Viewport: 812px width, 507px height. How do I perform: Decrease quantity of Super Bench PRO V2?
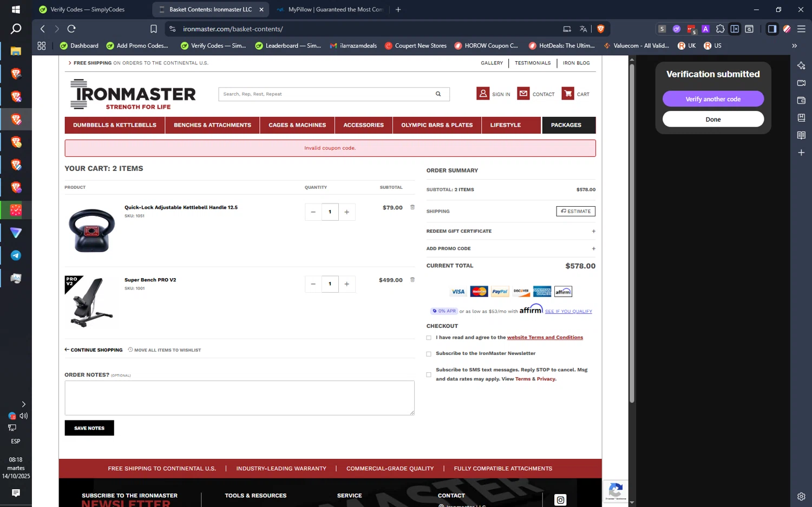(x=313, y=284)
